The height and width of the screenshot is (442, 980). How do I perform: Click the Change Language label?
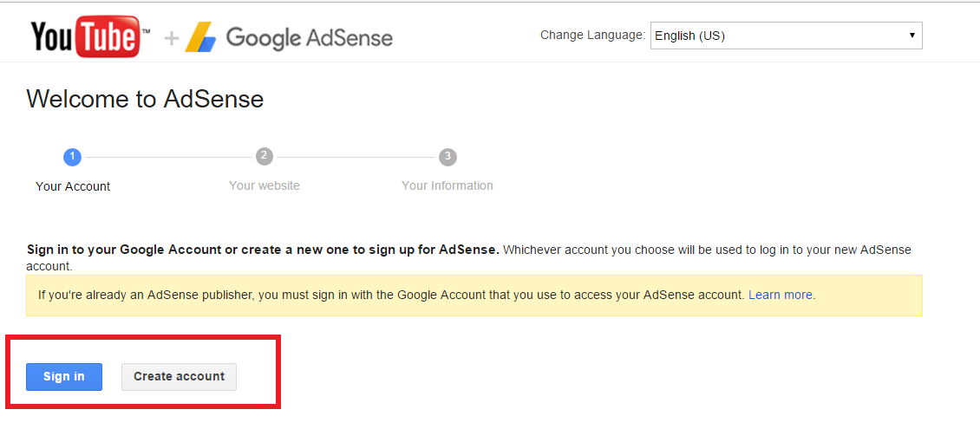(x=592, y=36)
